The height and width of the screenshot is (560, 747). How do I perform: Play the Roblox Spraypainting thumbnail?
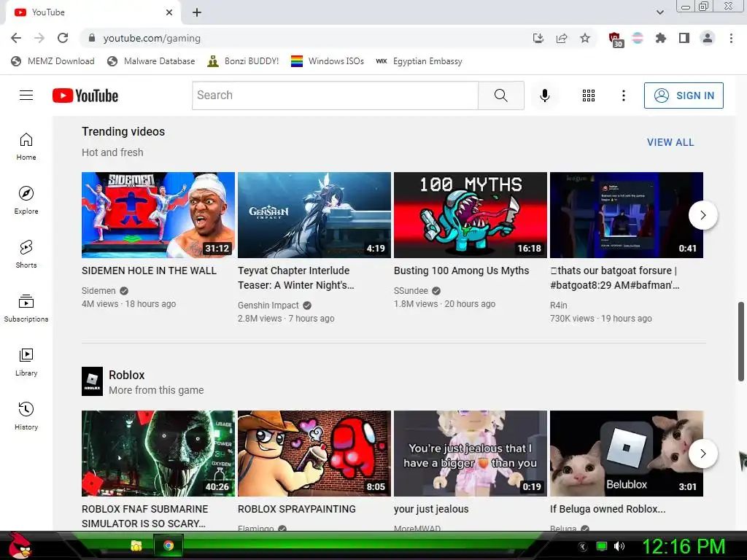coord(314,454)
